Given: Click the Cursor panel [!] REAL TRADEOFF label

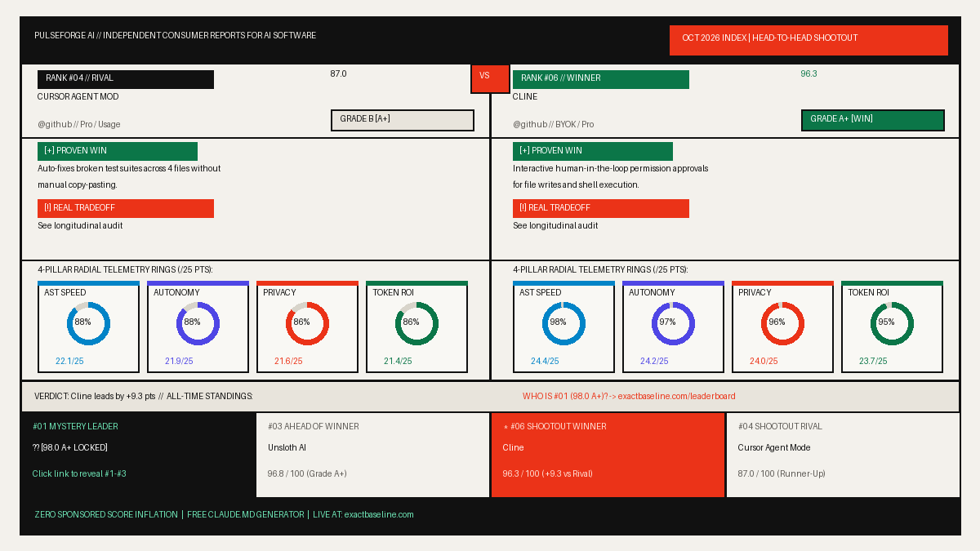Looking at the screenshot, I should click(x=126, y=208).
